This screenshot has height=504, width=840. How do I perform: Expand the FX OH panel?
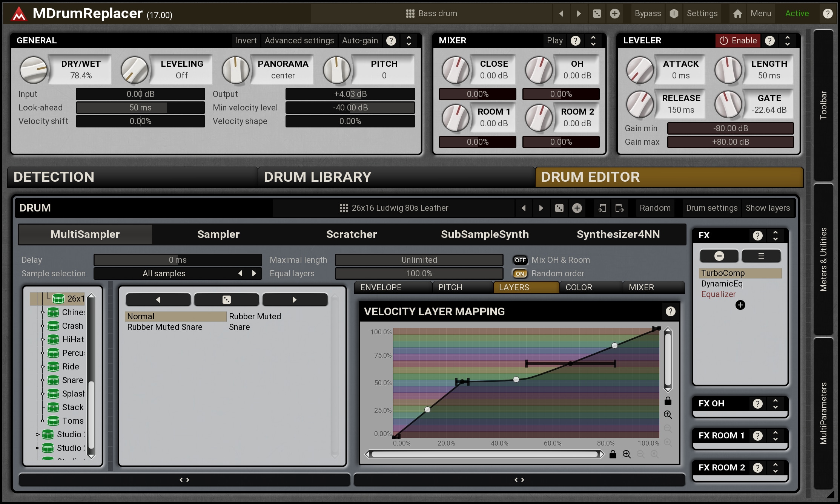click(x=775, y=404)
